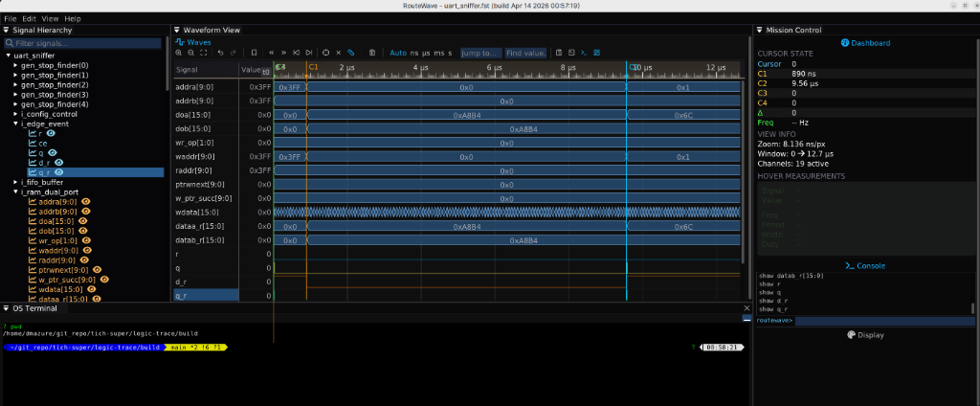Viewport: 980px width, 406px height.
Task: Click the undo arrow in waveform toolbar
Action: coord(221,54)
